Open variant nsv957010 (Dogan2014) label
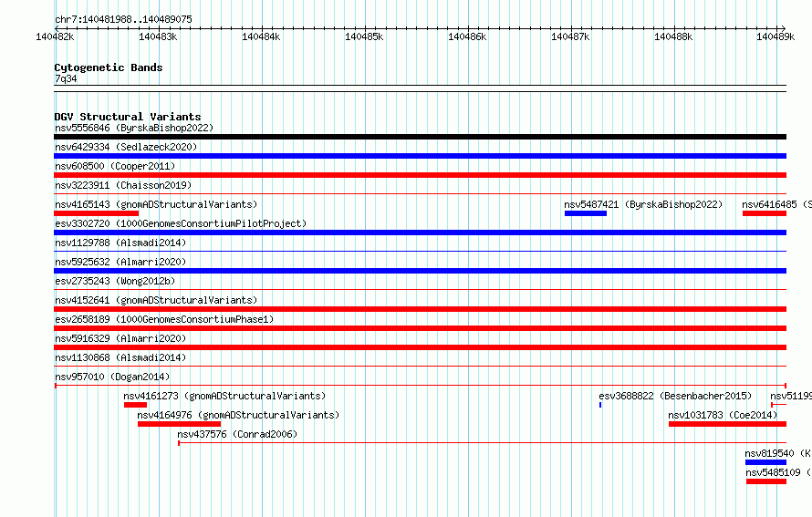Screen dimensions: 812x517 point(112,377)
